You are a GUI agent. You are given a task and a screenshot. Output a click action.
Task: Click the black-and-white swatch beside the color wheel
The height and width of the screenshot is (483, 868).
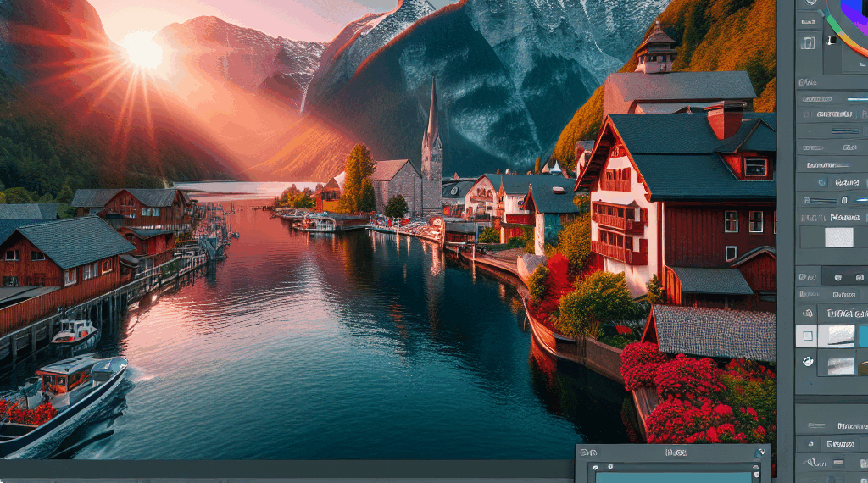832,41
